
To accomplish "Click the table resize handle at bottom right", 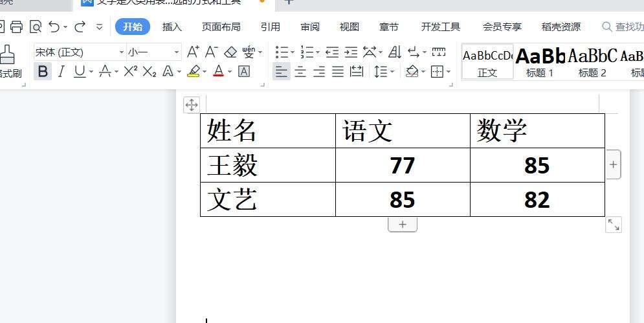I will point(614,225).
